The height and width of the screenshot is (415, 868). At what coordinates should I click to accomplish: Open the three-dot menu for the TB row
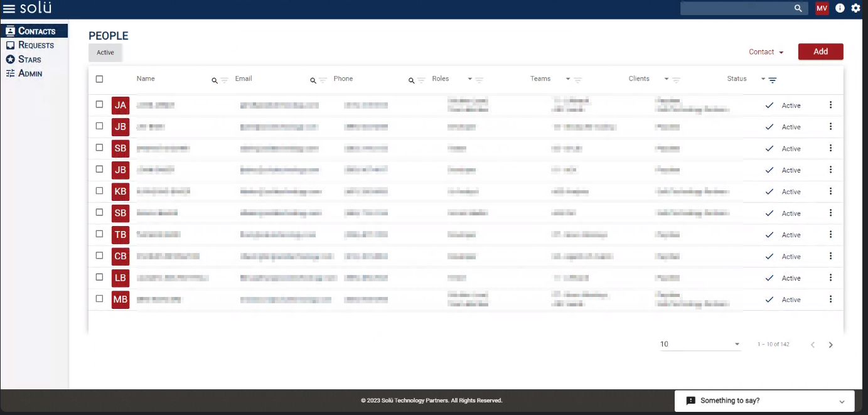830,234
